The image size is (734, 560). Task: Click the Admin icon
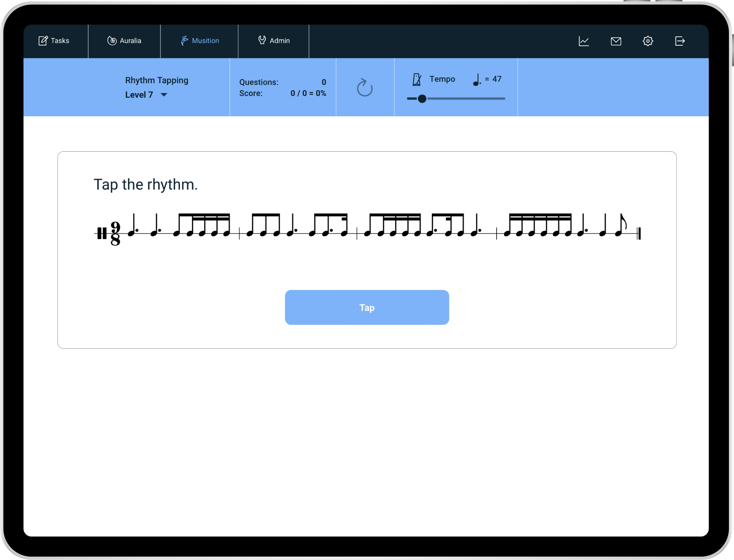[x=262, y=40]
